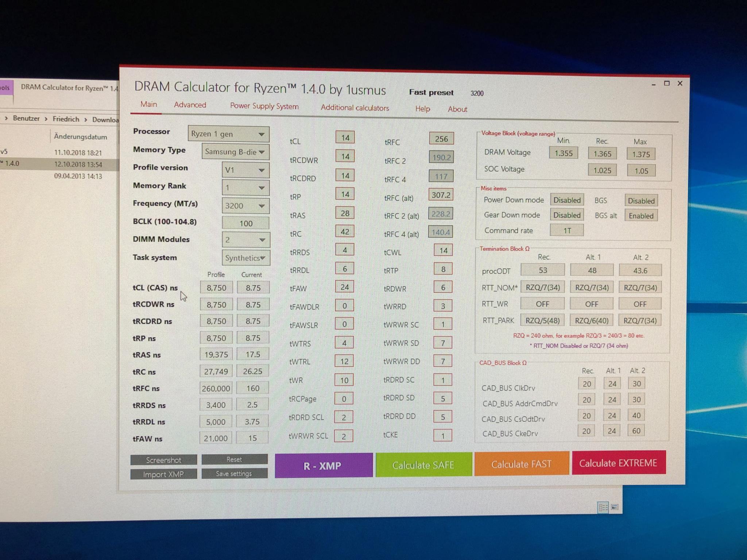Screen dimensions: 747x560
Task: Click the tRTP value 8
Action: [443, 269]
